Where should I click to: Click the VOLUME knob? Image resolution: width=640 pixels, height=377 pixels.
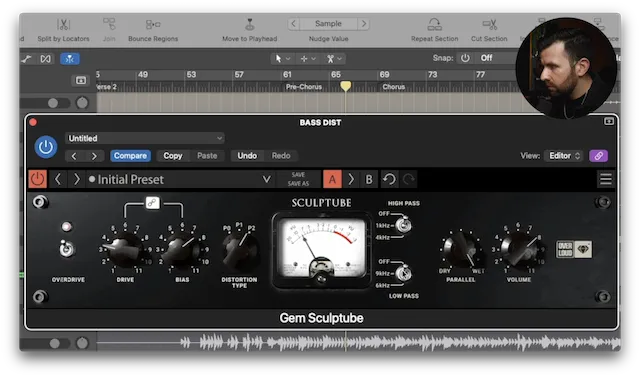pyautogui.click(x=519, y=249)
